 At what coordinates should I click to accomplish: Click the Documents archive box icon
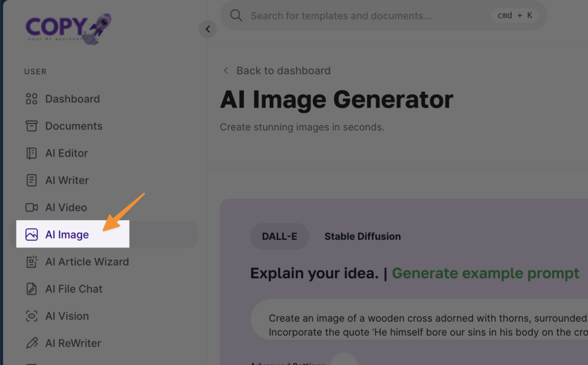pos(32,126)
